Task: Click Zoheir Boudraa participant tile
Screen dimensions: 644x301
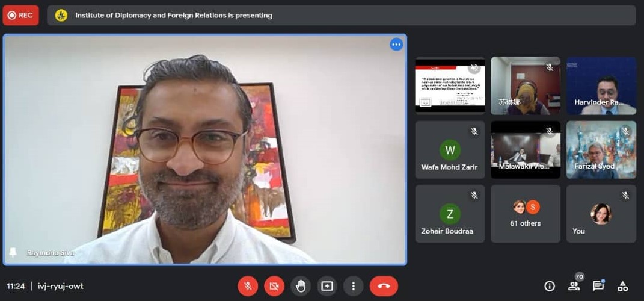Action: (450, 214)
